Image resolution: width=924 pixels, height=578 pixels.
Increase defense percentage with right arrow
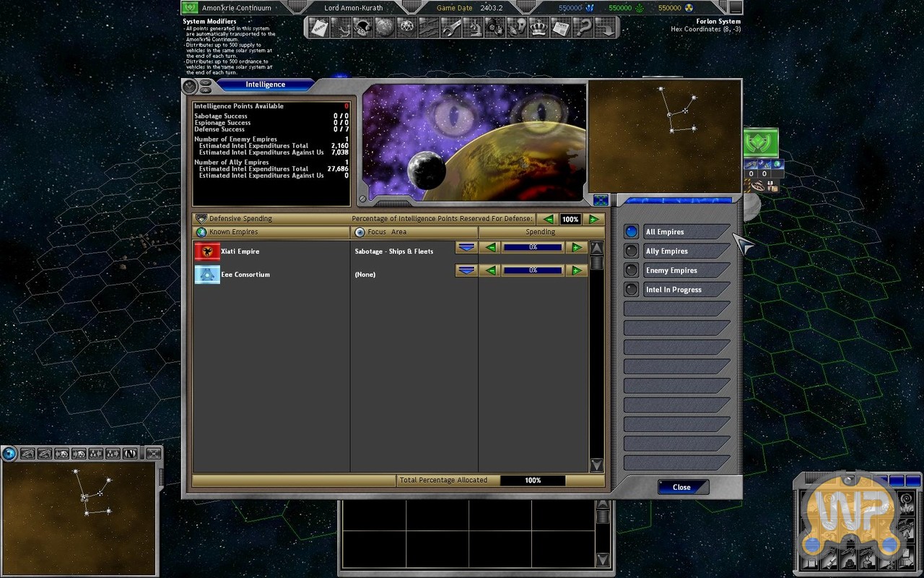click(x=593, y=219)
